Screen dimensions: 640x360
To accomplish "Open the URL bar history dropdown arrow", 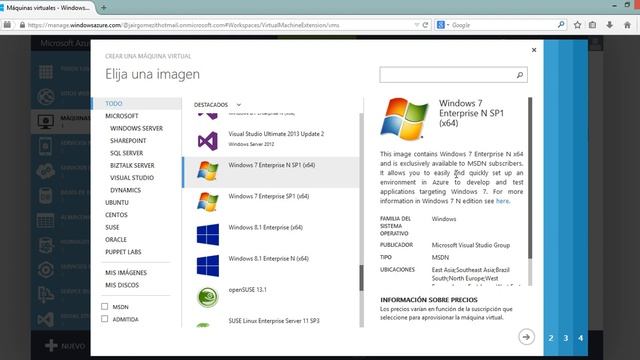I will [x=417, y=25].
